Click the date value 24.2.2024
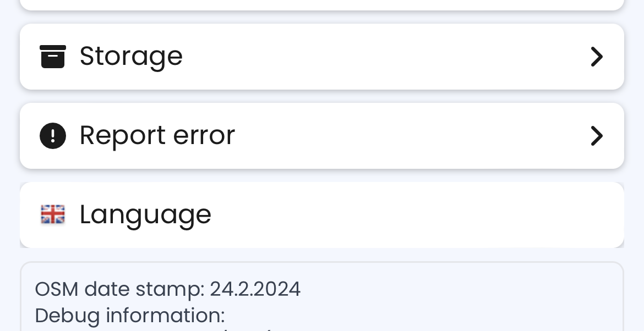644x331 pixels. 255,289
